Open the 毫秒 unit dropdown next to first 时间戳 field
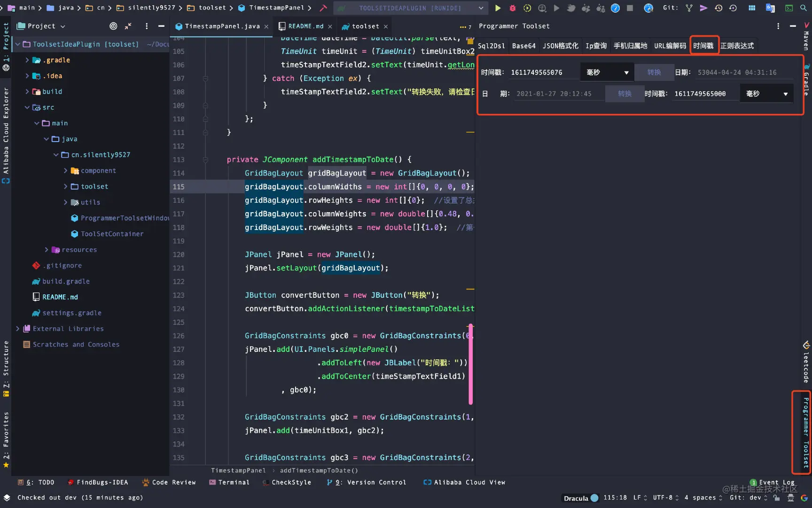The image size is (812, 508). click(607, 72)
